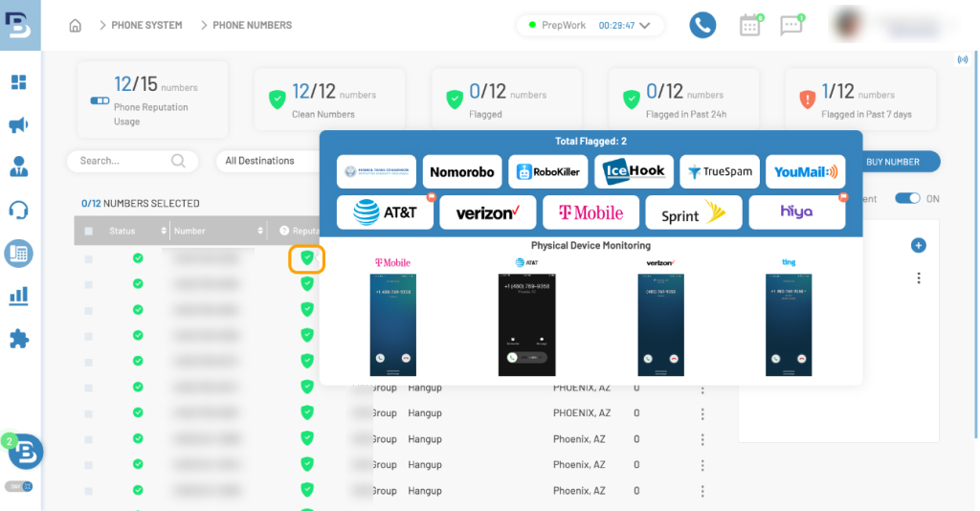
Task: Open the dashboard grid icon in sidebar
Action: pos(19,82)
